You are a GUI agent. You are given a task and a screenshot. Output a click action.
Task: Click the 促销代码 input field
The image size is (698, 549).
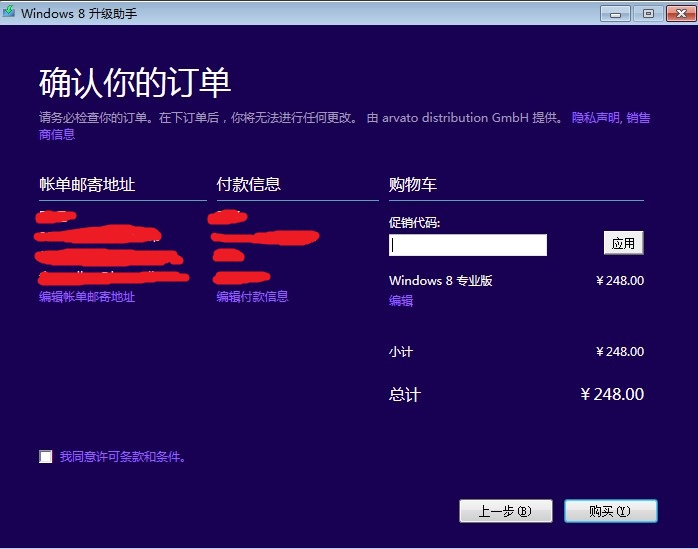[467, 245]
